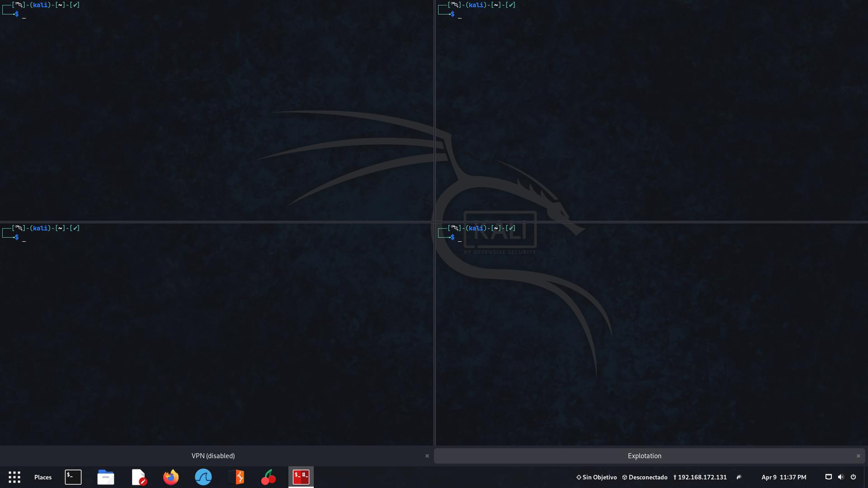The width and height of the screenshot is (868, 488).
Task: Close the VPN (disabled) tab
Action: tap(427, 456)
